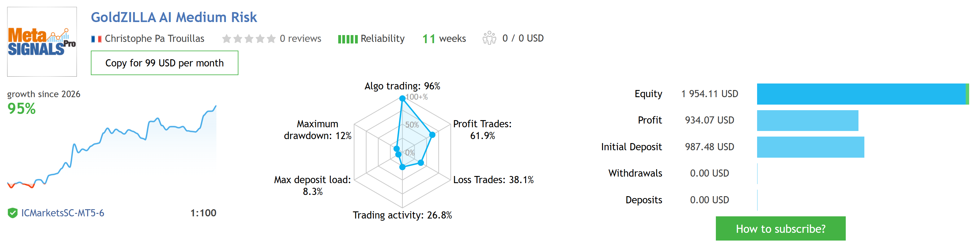Click the green verified shield icon
The image size is (980, 248).
click(12, 213)
